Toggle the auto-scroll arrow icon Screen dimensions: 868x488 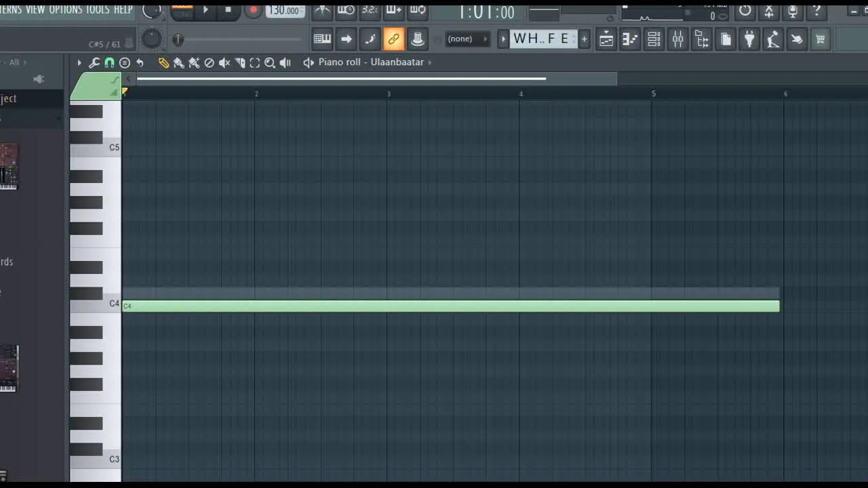tap(347, 39)
